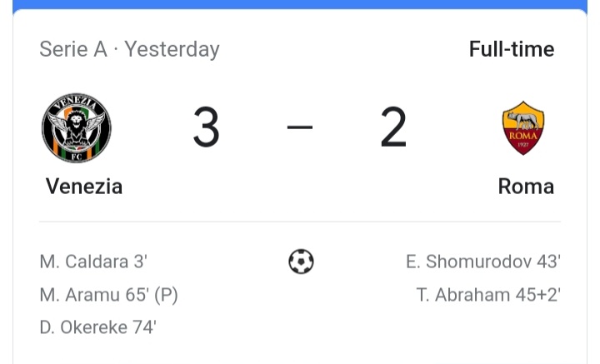Select goal scorer M. Caldara 3'
Image resolution: width=600 pixels, height=364 pixels.
pyautogui.click(x=93, y=262)
